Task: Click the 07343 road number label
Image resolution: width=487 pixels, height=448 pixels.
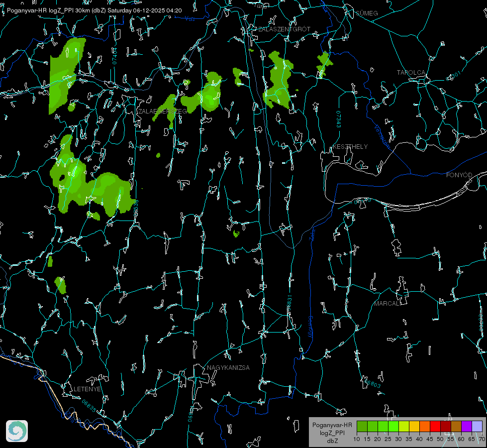Action: 339,119
